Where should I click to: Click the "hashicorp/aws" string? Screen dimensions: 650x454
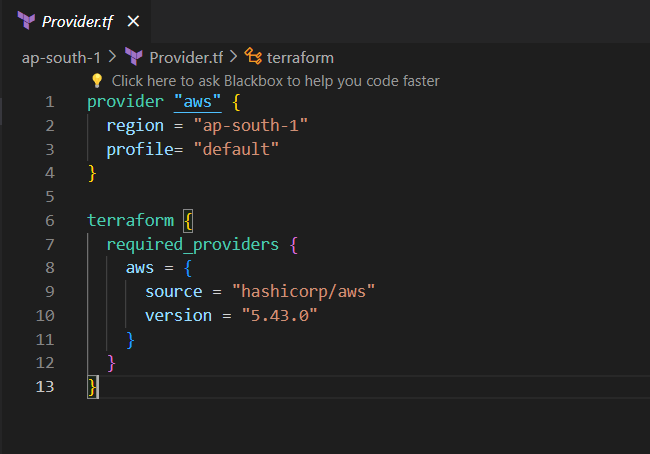coord(303,292)
